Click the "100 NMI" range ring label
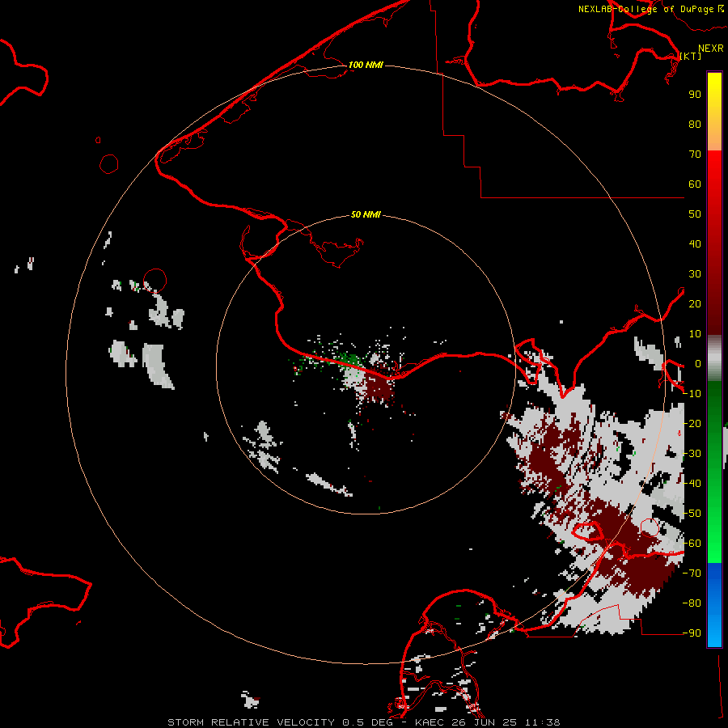Image resolution: width=728 pixels, height=728 pixels. pos(366,65)
